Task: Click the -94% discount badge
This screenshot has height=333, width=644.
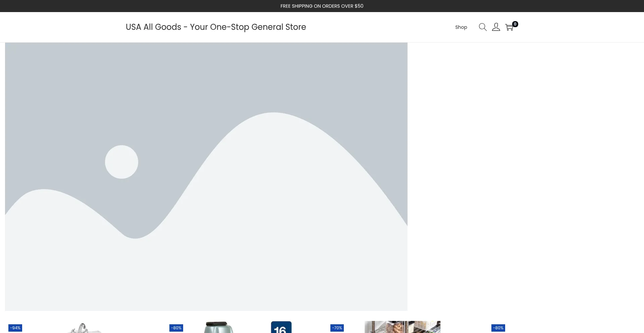Action: [15, 328]
